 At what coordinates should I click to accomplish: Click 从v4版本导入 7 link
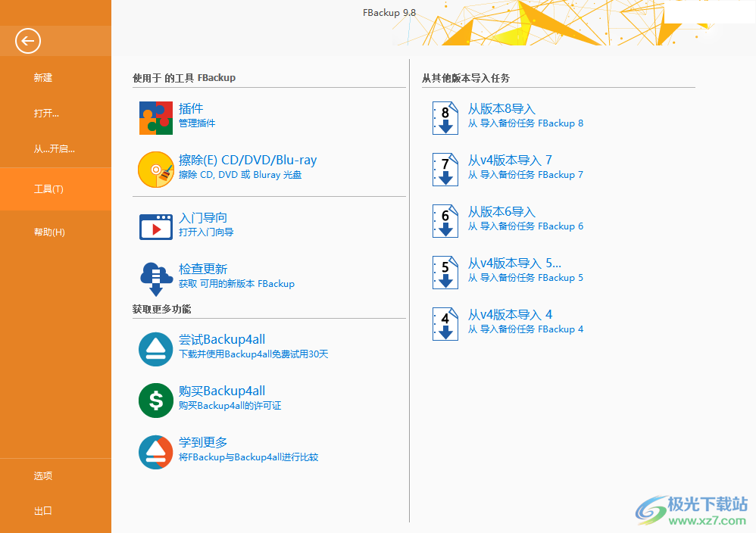point(510,160)
